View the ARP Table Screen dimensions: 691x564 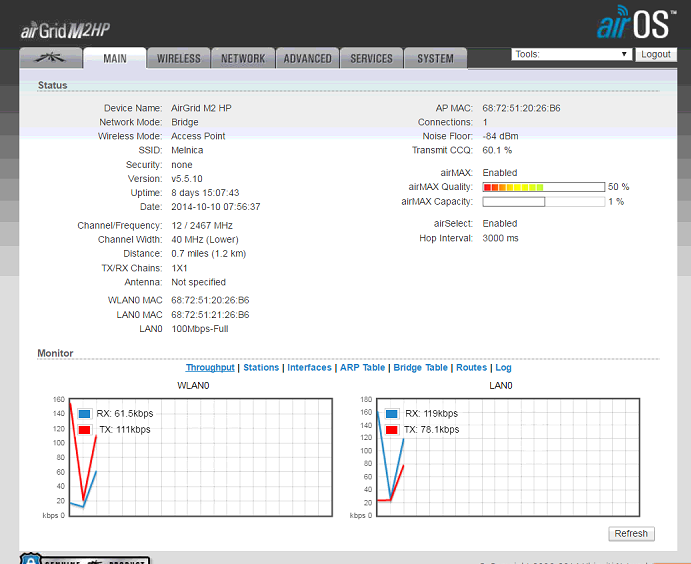[x=362, y=367]
